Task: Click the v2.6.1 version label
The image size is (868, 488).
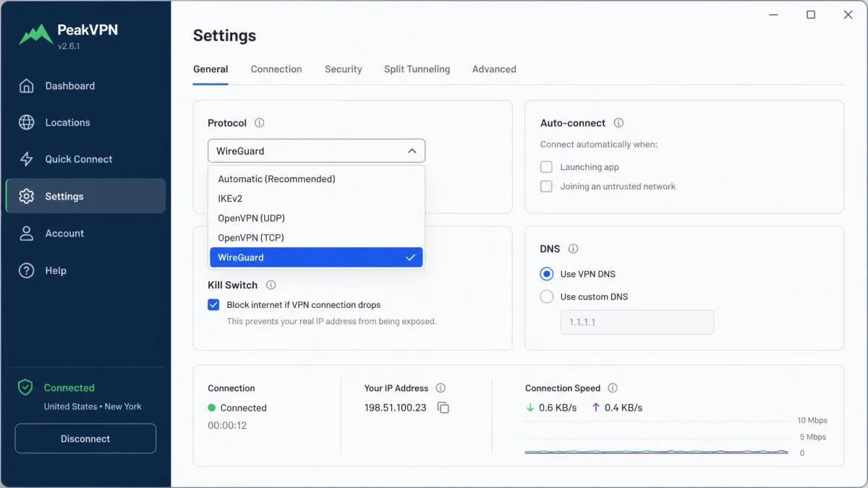Action: [69, 46]
